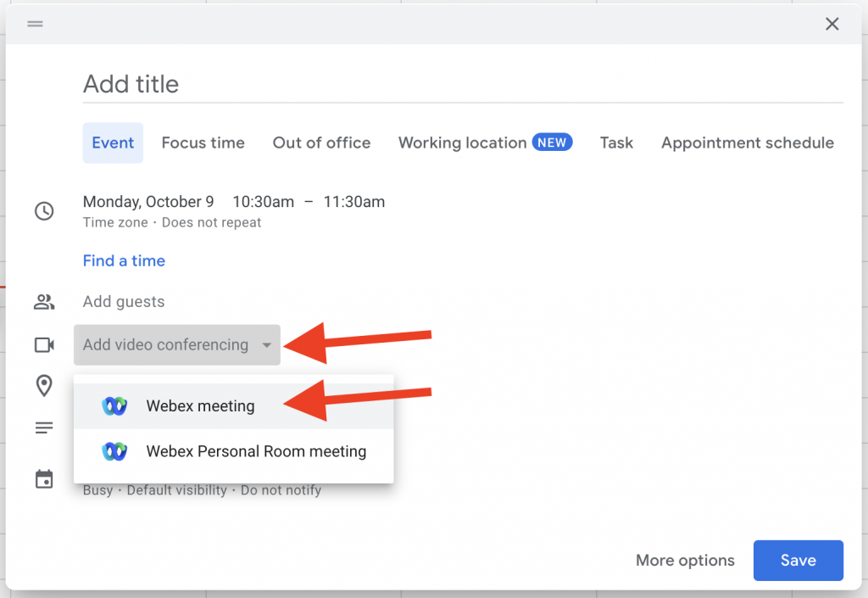Click the Webex logo beside Webex meeting
The width and height of the screenshot is (868, 598).
pos(114,405)
